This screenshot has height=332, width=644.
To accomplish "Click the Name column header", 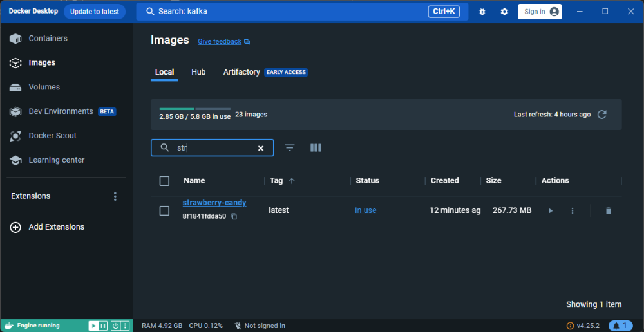I will click(x=194, y=181).
